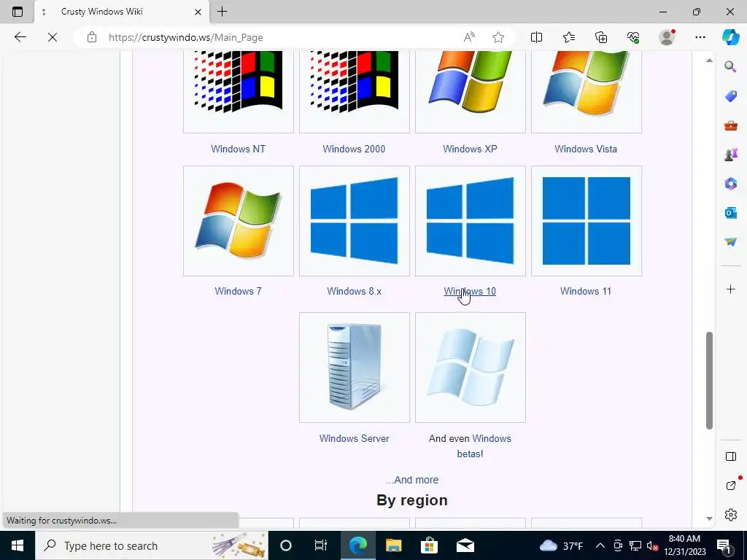Viewport: 747px width, 560px height.
Task: Click the Windows 11 logo thumbnail
Action: (x=587, y=221)
